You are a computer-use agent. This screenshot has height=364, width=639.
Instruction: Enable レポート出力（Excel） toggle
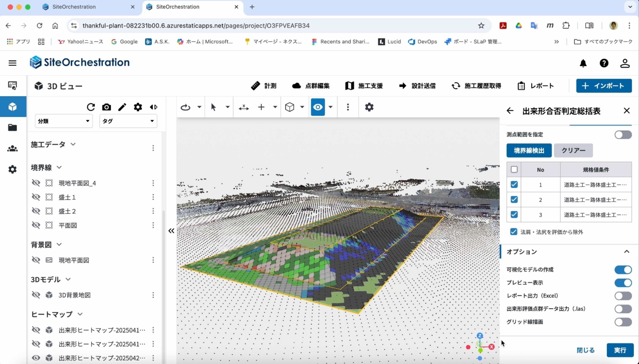pyautogui.click(x=623, y=296)
